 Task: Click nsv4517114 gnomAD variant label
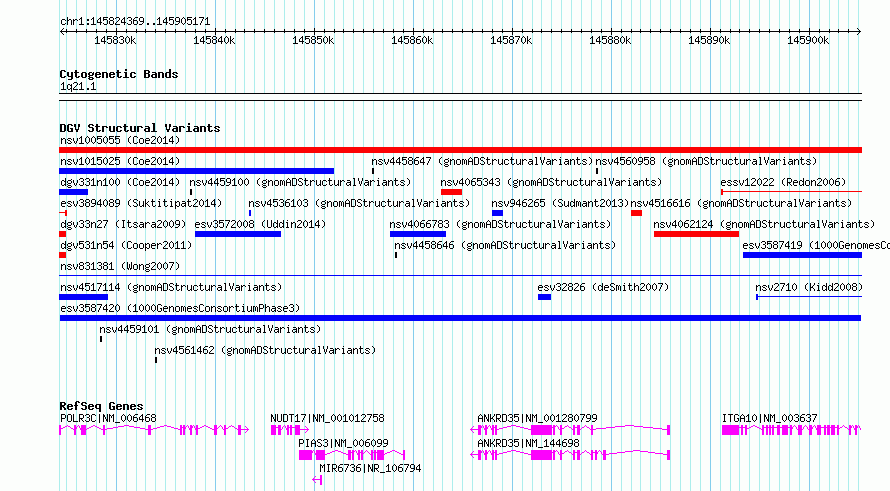pos(171,287)
